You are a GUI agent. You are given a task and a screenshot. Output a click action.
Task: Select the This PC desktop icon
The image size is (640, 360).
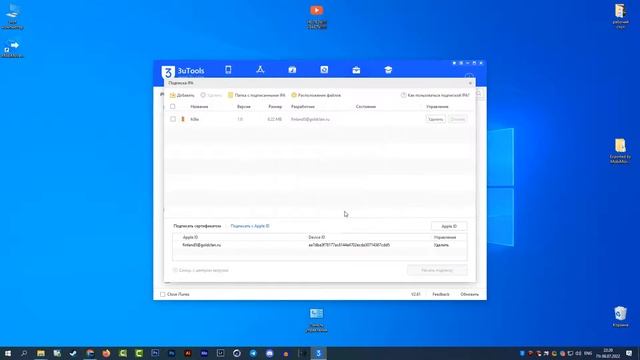point(12,16)
